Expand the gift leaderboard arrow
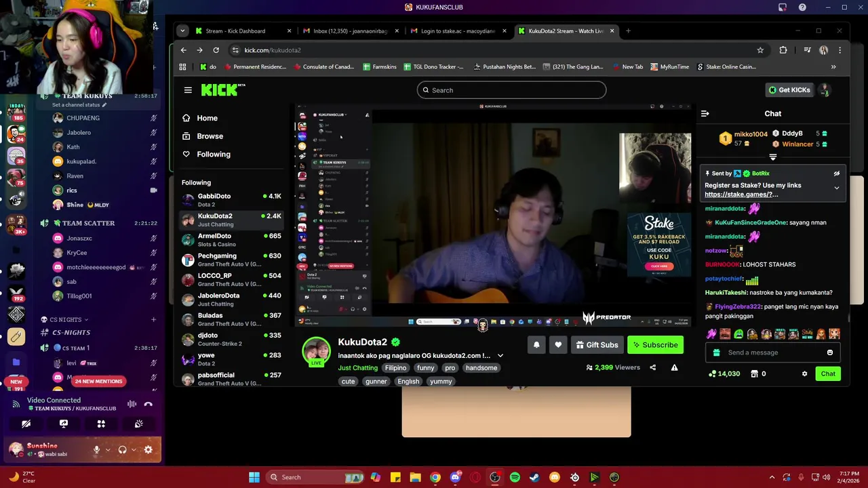868x488 pixels. click(772, 157)
